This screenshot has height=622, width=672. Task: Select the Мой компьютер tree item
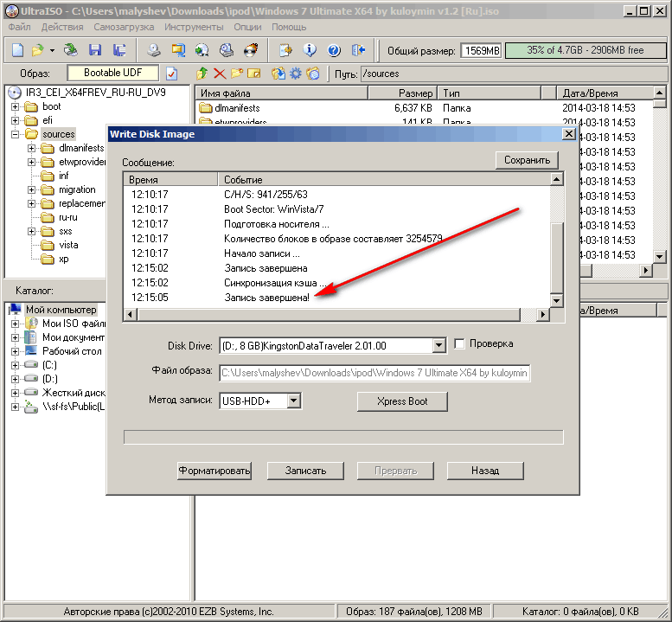click(61, 310)
